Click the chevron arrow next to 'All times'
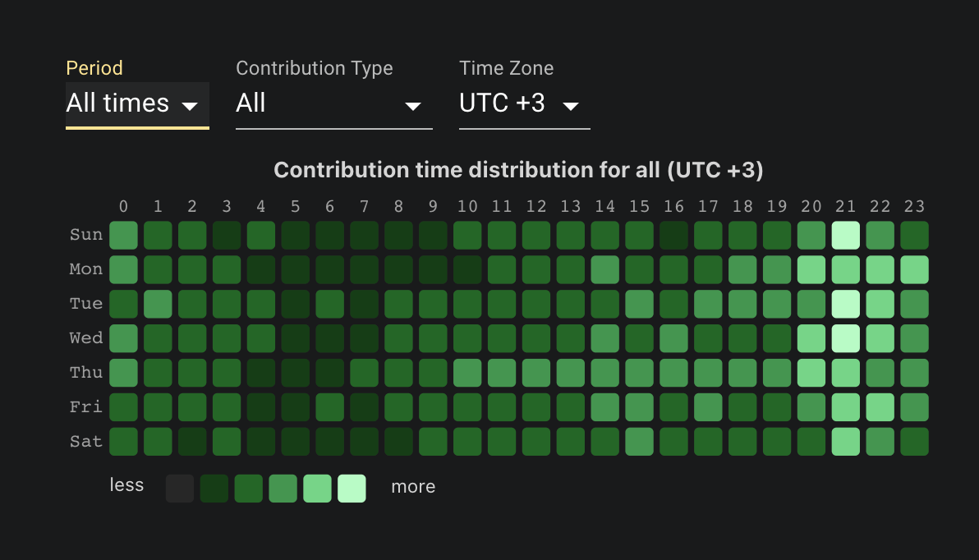 (191, 106)
